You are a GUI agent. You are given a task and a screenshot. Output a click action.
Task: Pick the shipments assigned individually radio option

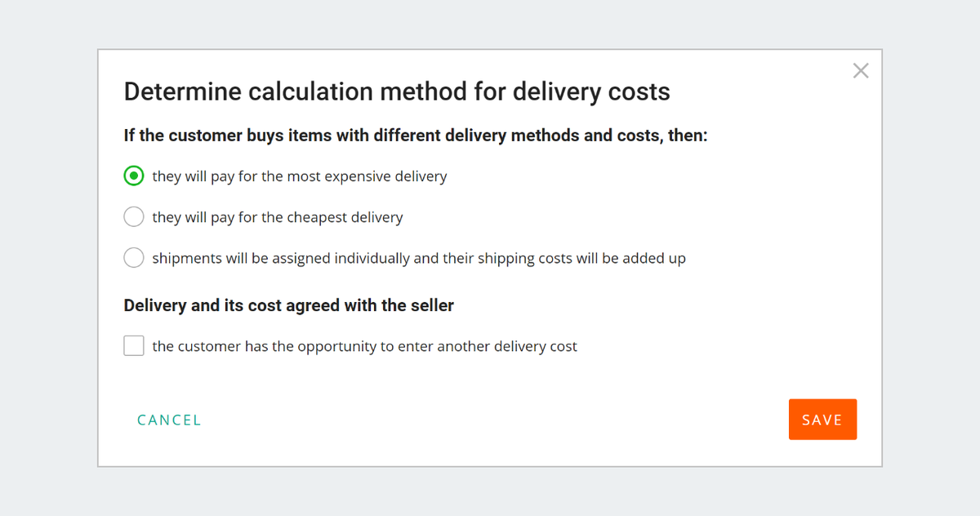pyautogui.click(x=134, y=258)
